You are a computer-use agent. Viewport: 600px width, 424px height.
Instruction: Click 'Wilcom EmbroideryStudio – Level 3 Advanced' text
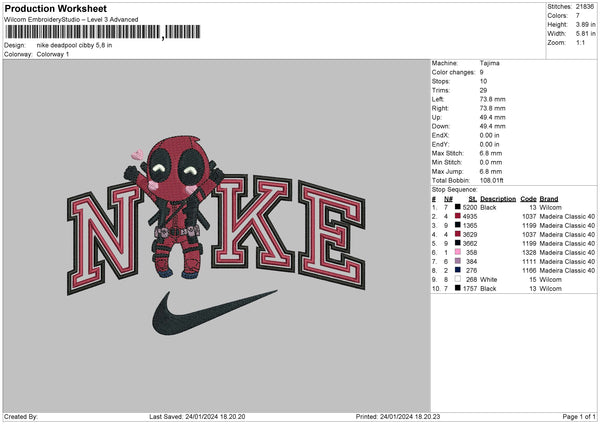(71, 20)
